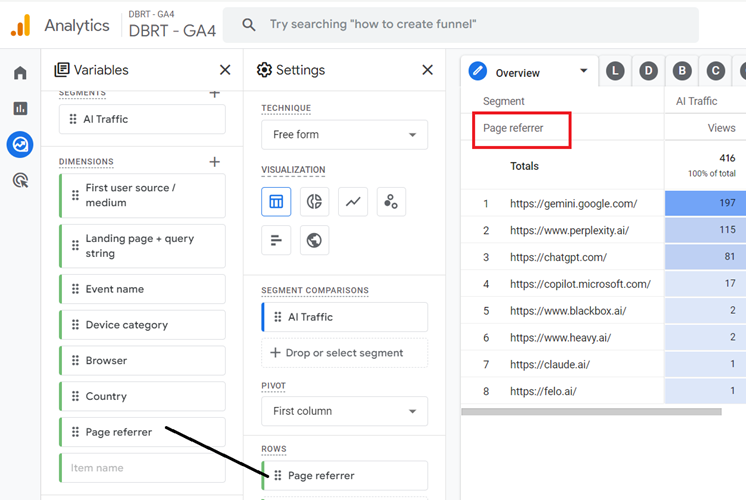Select the geo map visualization icon

314,240
